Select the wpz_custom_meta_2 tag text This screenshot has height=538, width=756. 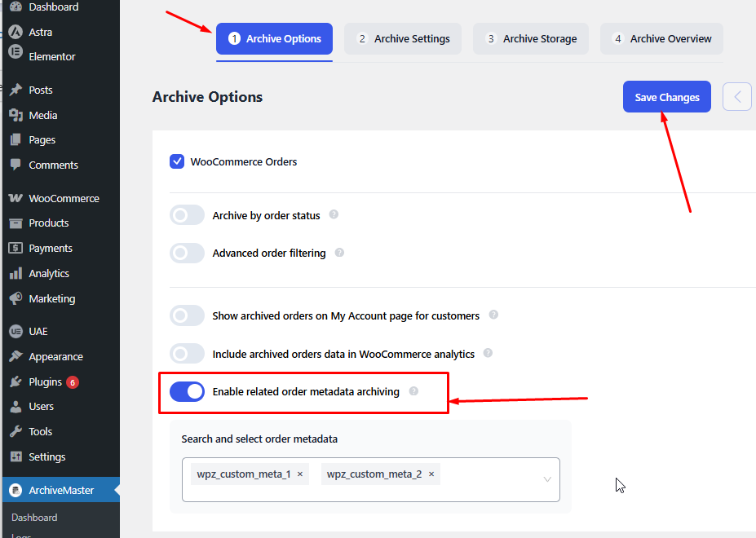(x=374, y=474)
